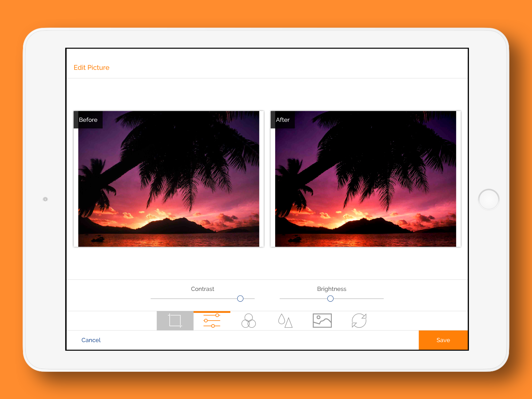Tap the iPad home button

click(488, 199)
